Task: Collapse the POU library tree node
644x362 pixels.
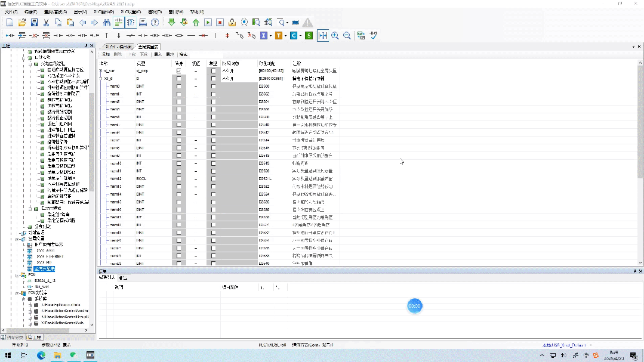Action: click(17, 293)
